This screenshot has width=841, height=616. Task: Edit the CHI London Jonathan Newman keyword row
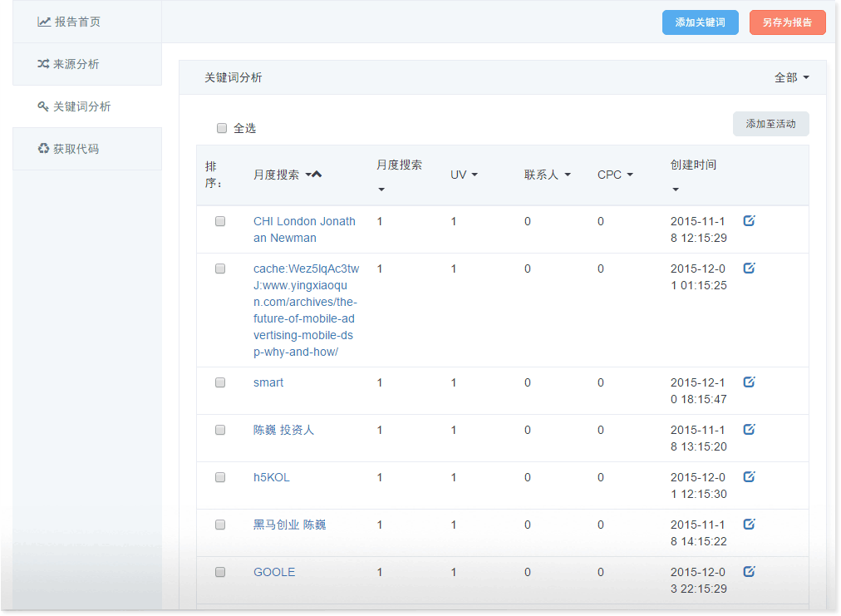point(750,220)
